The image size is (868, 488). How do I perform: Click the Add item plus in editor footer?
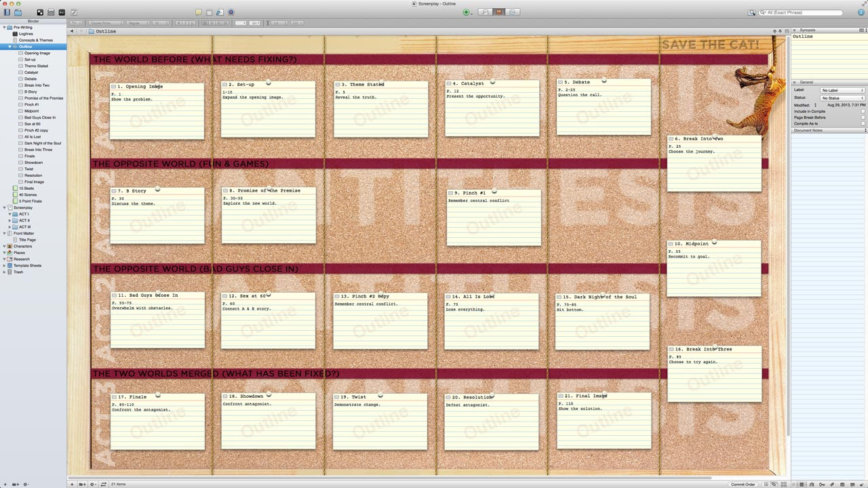coord(73,484)
